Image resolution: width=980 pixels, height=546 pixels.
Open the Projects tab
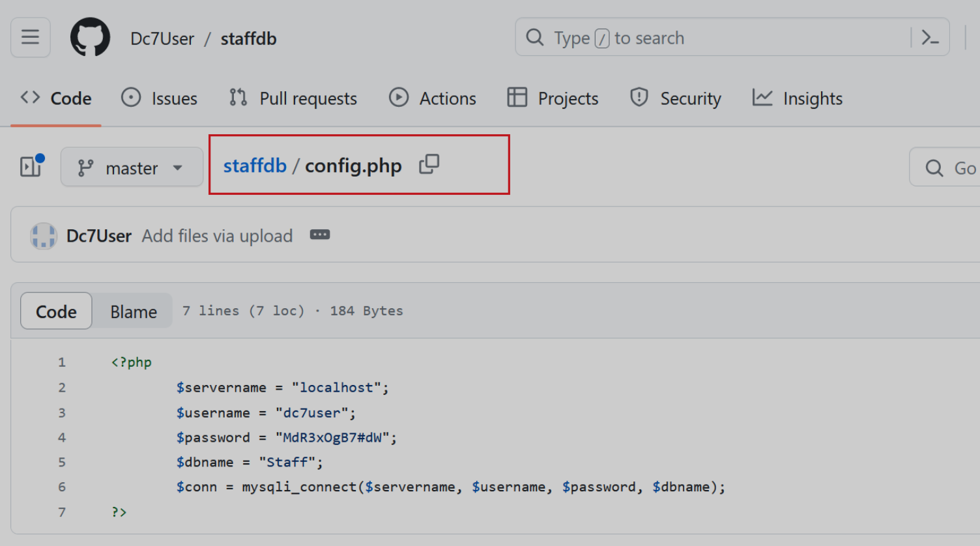[x=553, y=98]
